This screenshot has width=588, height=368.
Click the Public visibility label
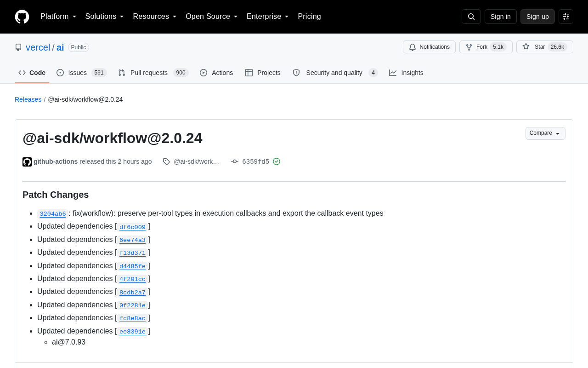(x=79, y=47)
